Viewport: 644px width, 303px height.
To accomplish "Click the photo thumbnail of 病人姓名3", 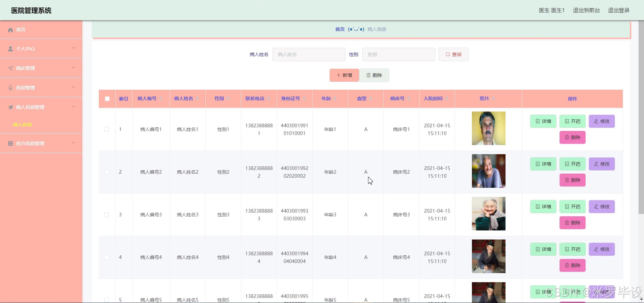I will (x=488, y=214).
